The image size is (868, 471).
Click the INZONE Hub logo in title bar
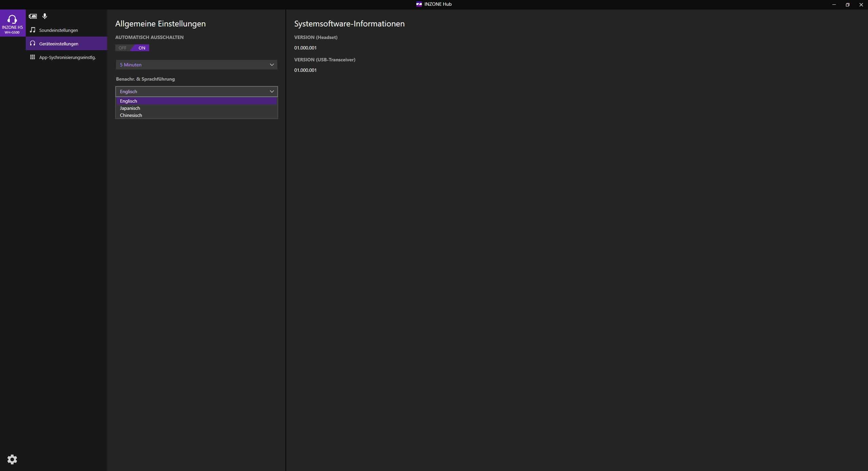click(x=419, y=4)
